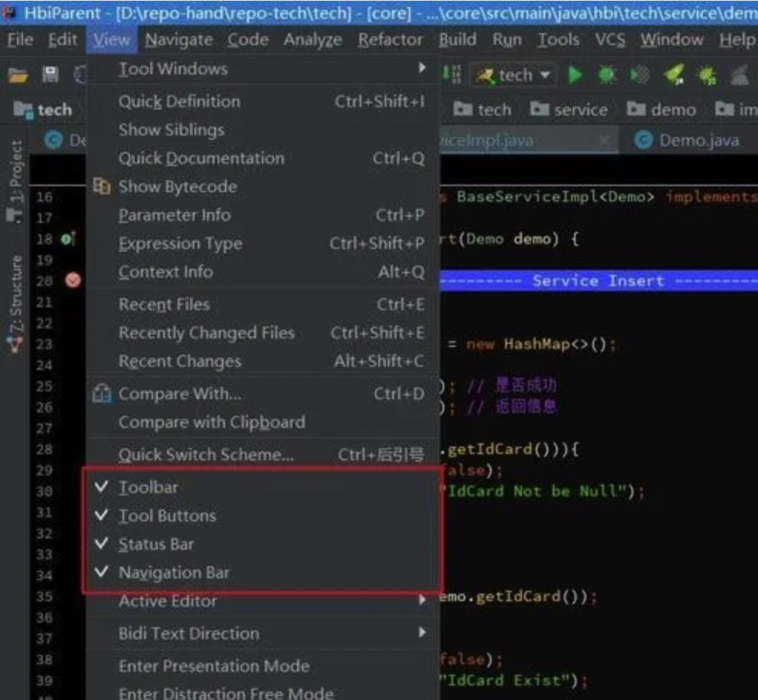Select Quick Definition menu item

263,102
